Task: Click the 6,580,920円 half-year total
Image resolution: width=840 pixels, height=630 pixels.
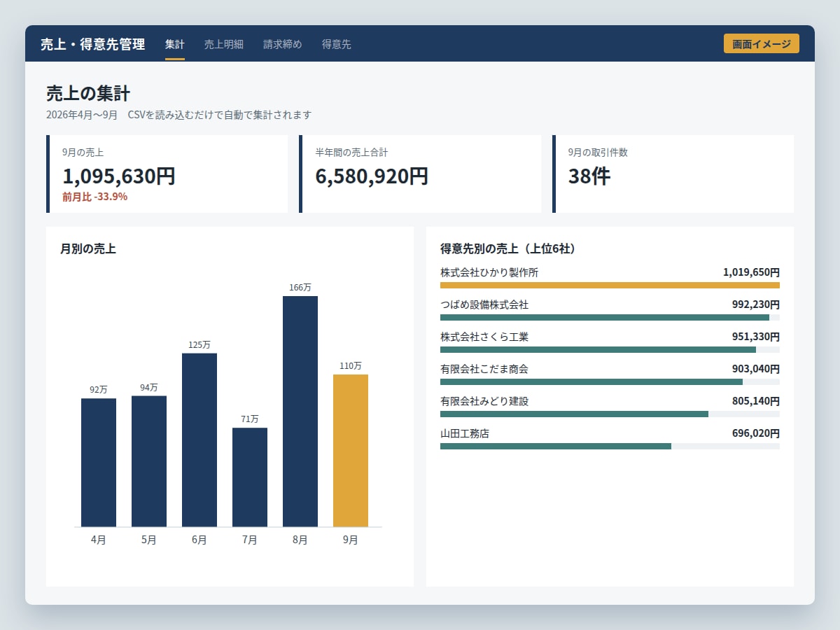Action: [x=372, y=176]
